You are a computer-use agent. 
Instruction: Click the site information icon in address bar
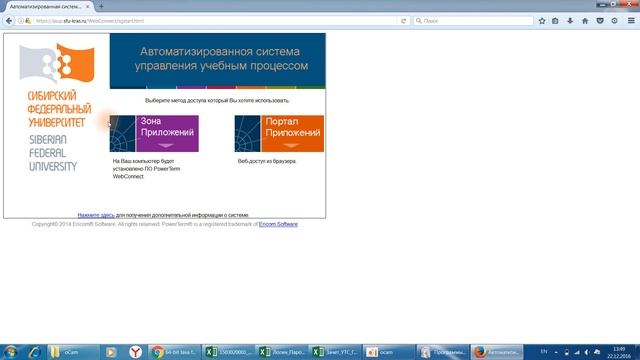click(20, 21)
